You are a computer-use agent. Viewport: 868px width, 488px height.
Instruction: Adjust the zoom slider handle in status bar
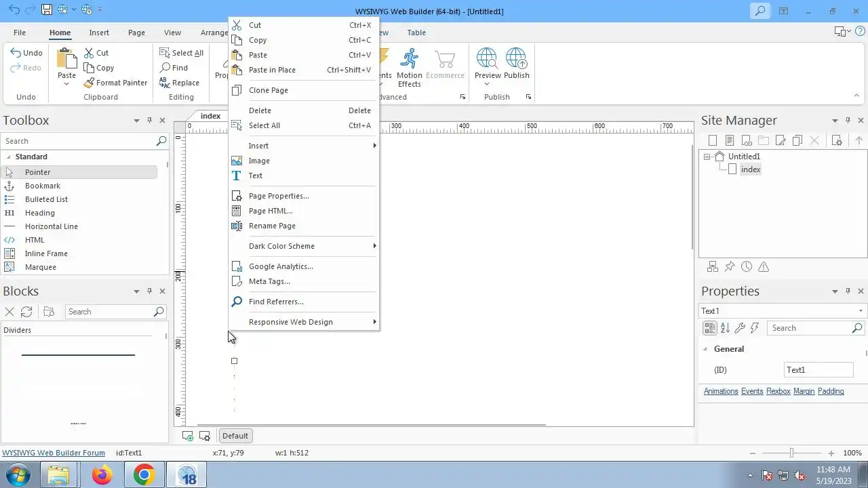[791, 453]
